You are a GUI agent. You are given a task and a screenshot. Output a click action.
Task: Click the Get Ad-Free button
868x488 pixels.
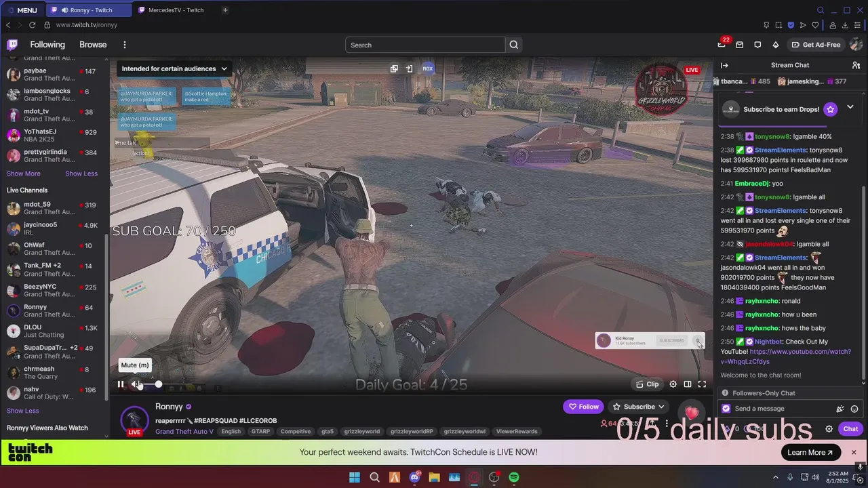tap(816, 45)
